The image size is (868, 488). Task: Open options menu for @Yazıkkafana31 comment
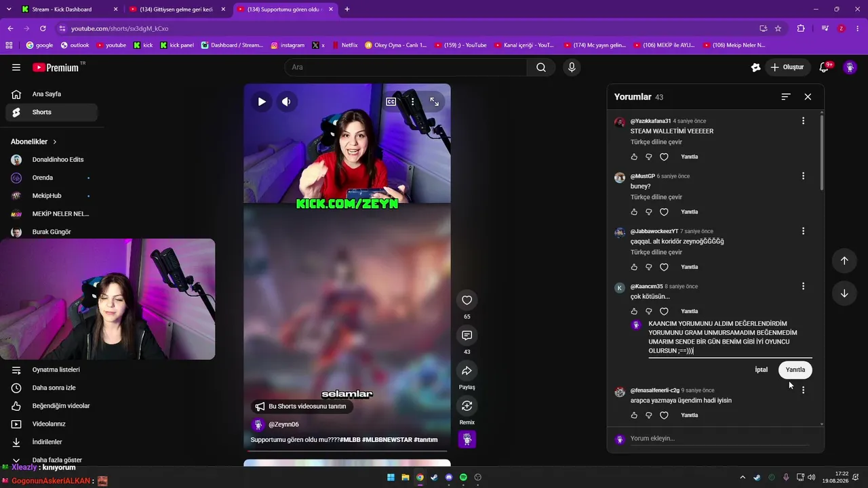pos(803,121)
